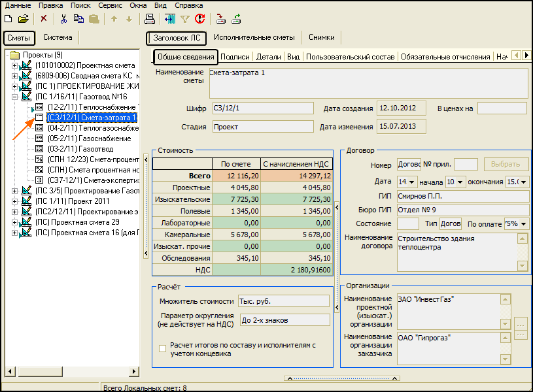Viewport: 533px width, 392px height.
Task: Click the scissors Cut icon
Action: tap(63, 20)
